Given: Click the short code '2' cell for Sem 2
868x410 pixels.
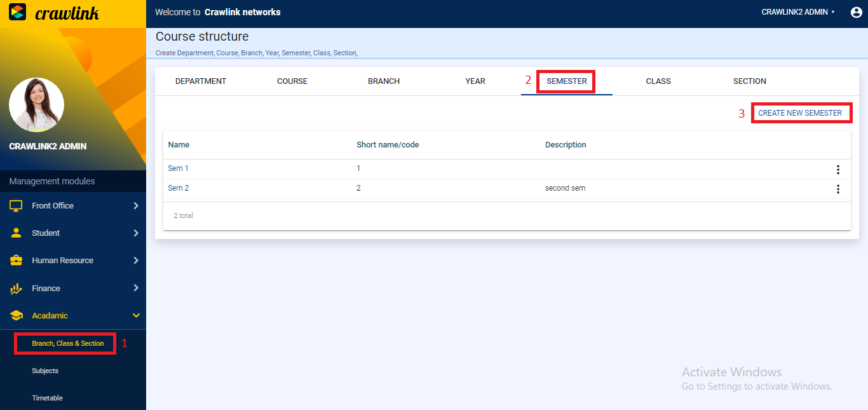Looking at the screenshot, I should pyautogui.click(x=358, y=188).
